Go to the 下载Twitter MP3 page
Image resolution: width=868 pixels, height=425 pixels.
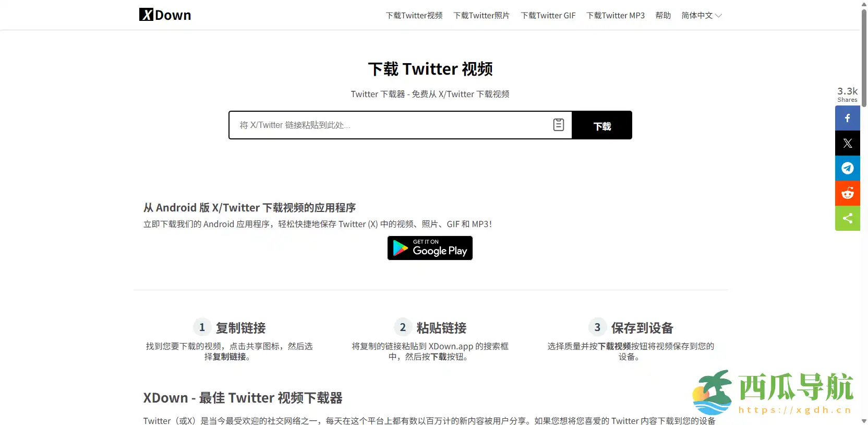pyautogui.click(x=615, y=16)
